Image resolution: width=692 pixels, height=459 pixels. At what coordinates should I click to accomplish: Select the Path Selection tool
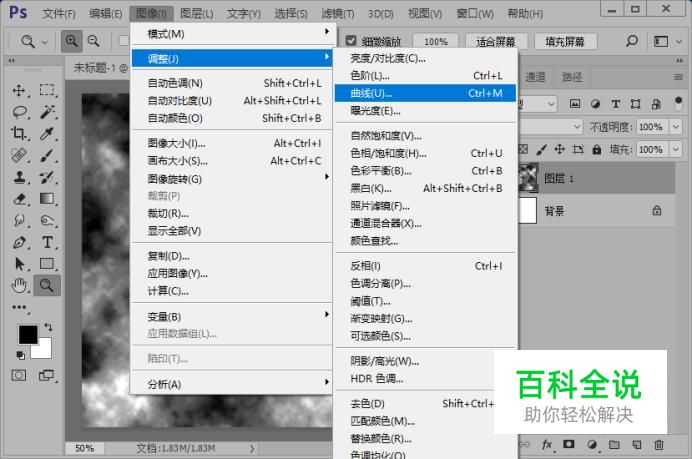point(19,263)
